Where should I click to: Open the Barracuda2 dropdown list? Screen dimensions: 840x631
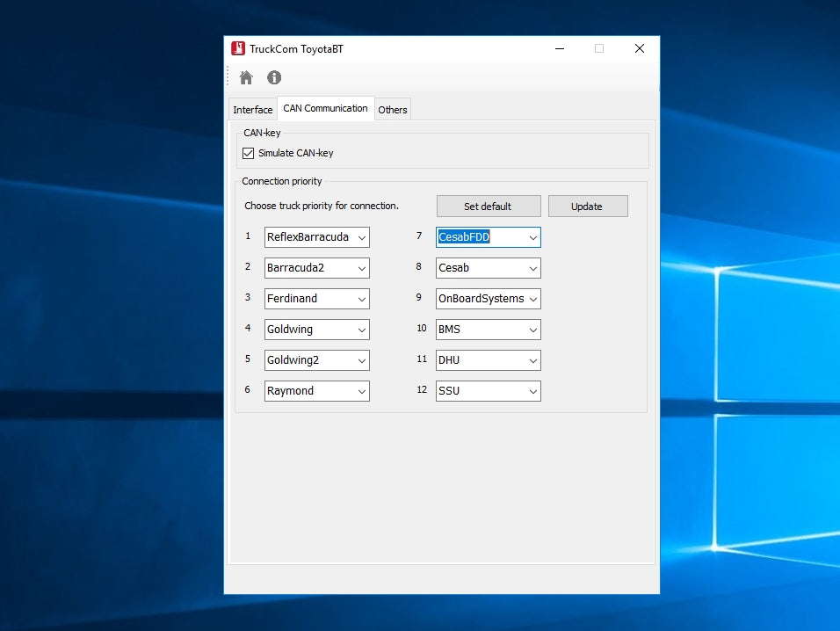(361, 268)
